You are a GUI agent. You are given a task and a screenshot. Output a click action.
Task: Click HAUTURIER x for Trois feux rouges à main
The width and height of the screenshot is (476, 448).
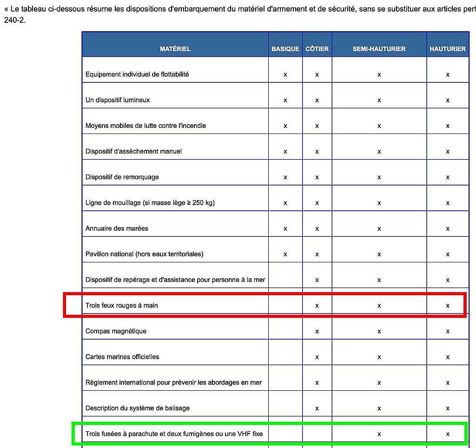pyautogui.click(x=448, y=306)
